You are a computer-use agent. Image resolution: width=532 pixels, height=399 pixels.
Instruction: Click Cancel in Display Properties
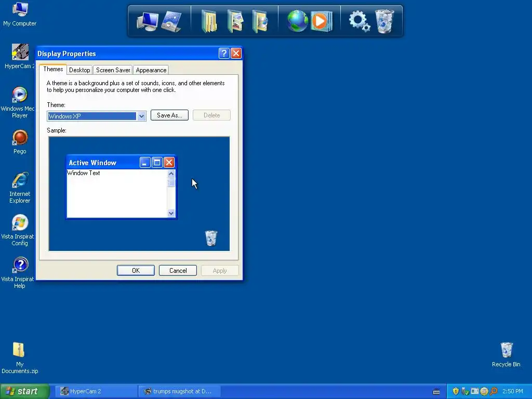click(x=178, y=270)
